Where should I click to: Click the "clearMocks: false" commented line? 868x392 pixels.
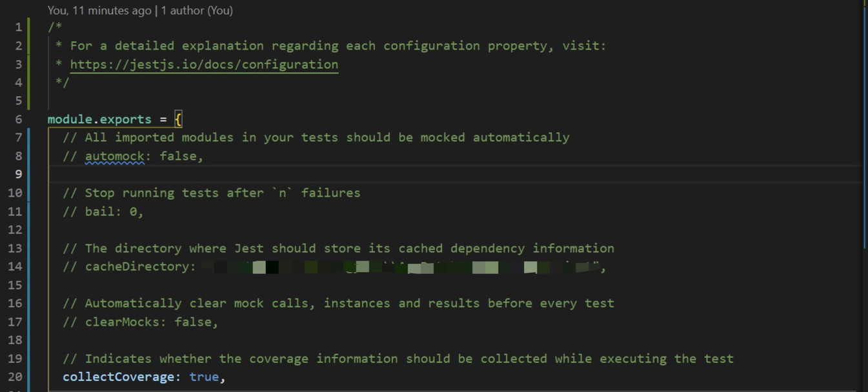tap(151, 322)
